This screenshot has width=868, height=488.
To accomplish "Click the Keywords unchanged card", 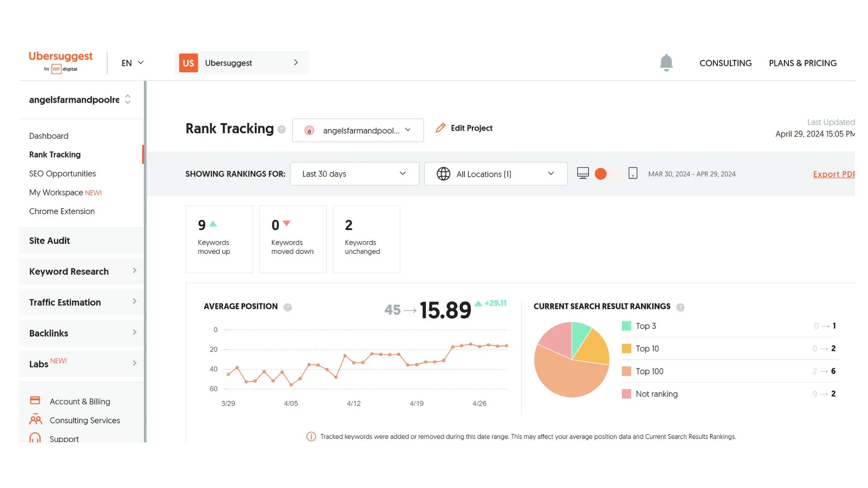I will (367, 239).
